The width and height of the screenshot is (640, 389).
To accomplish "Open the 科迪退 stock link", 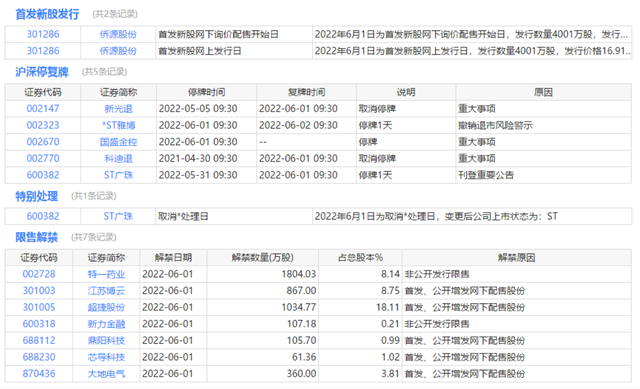I will pos(118,158).
